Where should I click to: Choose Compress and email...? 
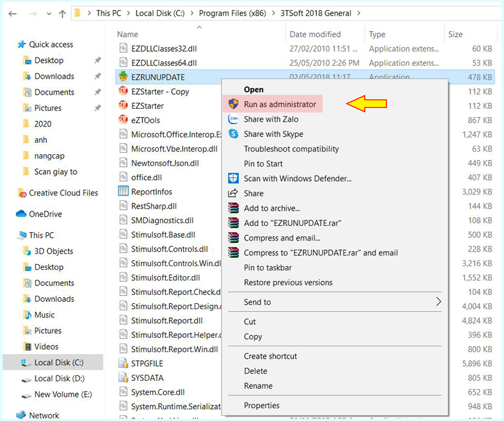(x=282, y=238)
